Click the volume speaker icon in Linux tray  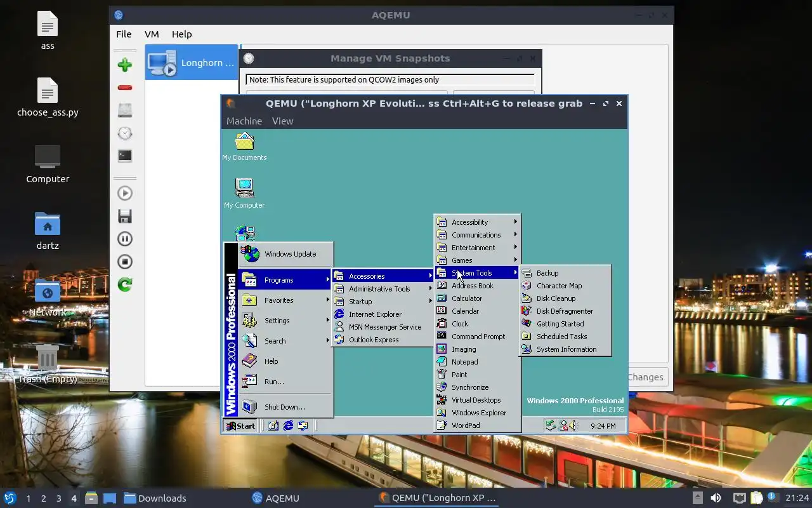pyautogui.click(x=716, y=498)
